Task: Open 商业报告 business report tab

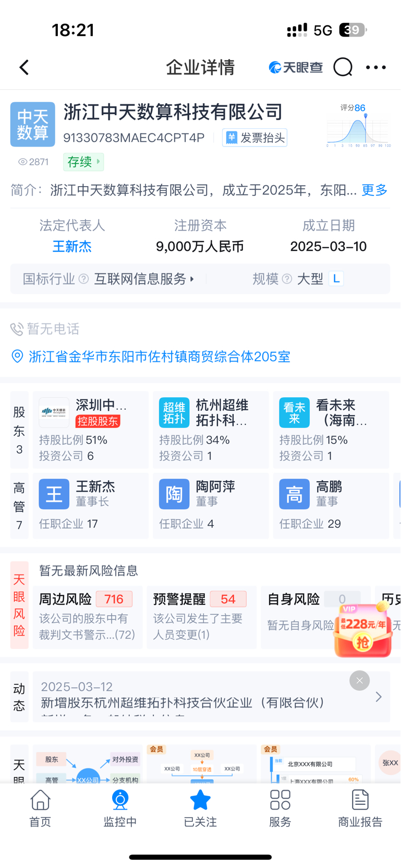Action: click(360, 809)
